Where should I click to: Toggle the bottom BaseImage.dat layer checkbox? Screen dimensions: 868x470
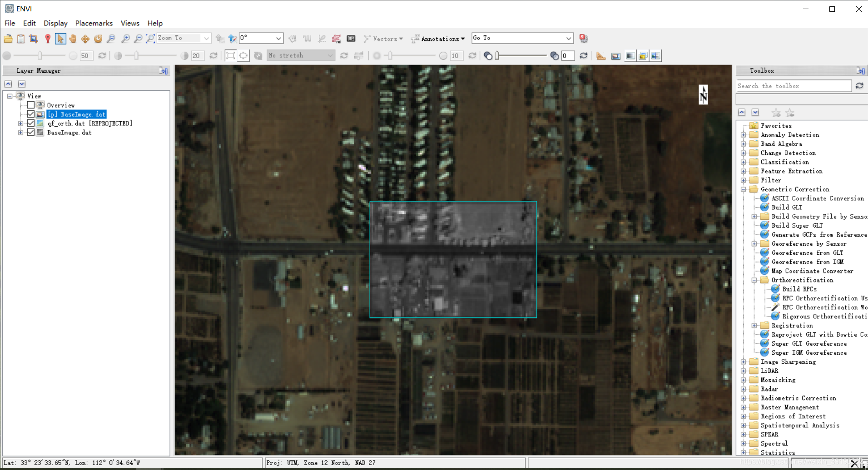pos(31,133)
